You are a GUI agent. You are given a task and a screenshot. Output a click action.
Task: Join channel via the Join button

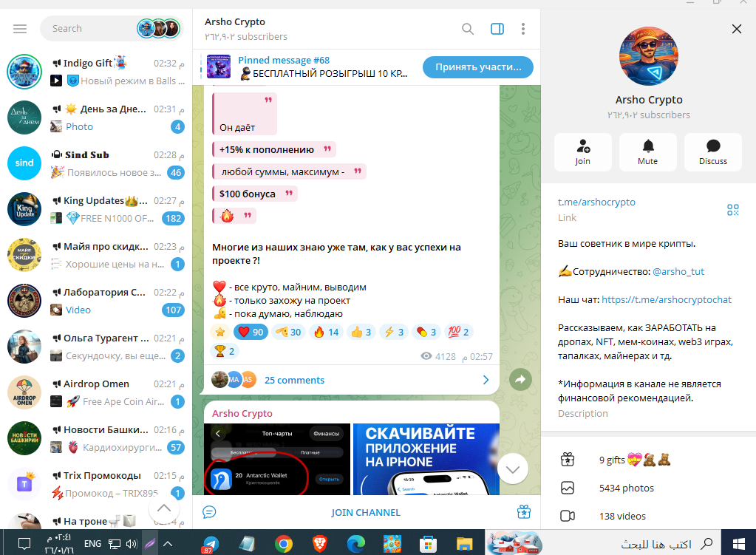pos(583,152)
